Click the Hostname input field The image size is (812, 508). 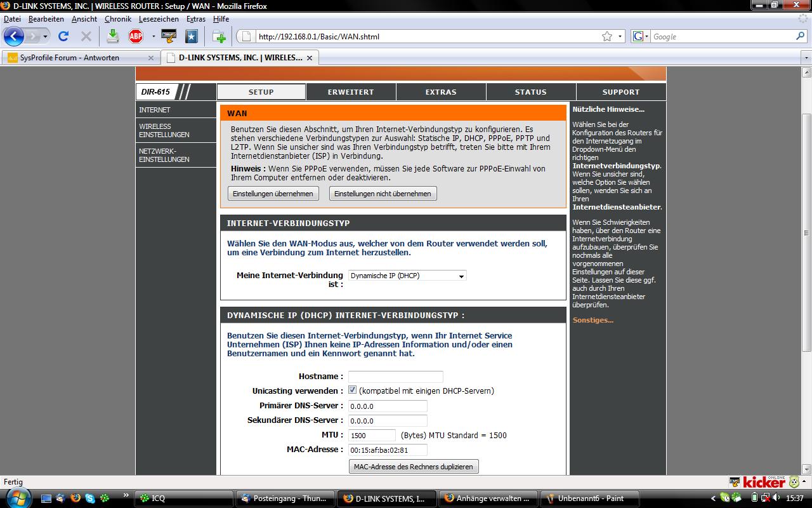tap(396, 377)
